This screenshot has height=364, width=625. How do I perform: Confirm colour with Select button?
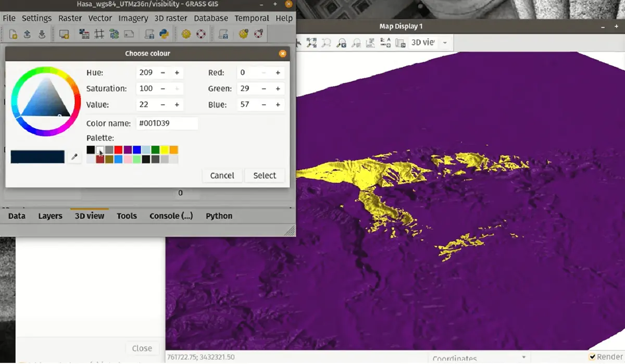pos(265,175)
